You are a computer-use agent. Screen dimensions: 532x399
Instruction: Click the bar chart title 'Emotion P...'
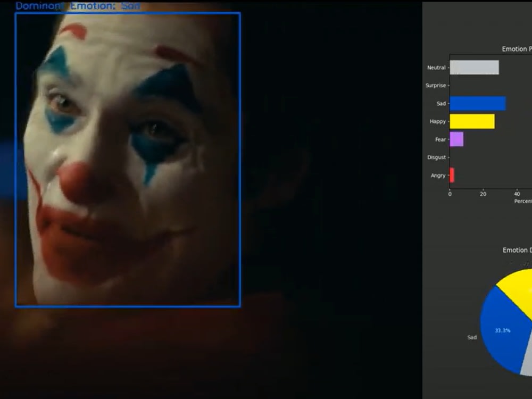(x=517, y=49)
